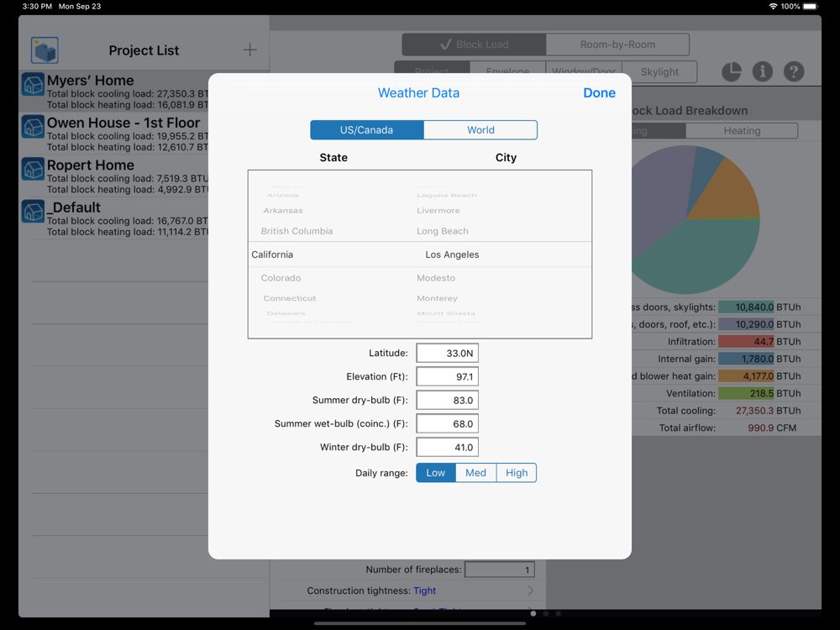The height and width of the screenshot is (630, 840).
Task: Add a new project with plus icon
Action: (x=249, y=50)
